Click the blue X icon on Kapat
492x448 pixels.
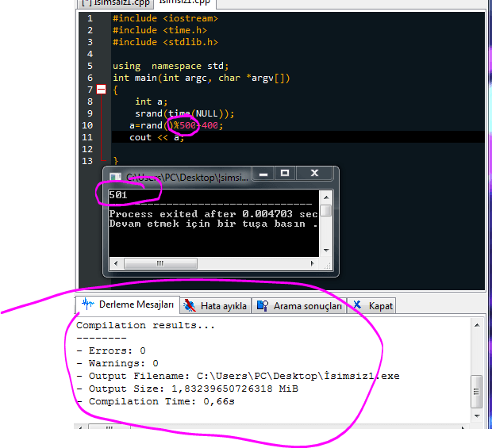point(357,304)
